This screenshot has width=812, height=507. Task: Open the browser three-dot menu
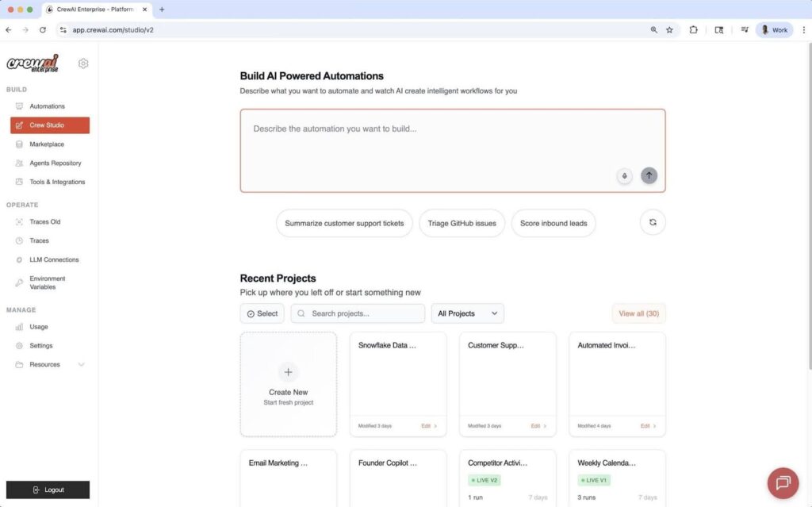804,30
